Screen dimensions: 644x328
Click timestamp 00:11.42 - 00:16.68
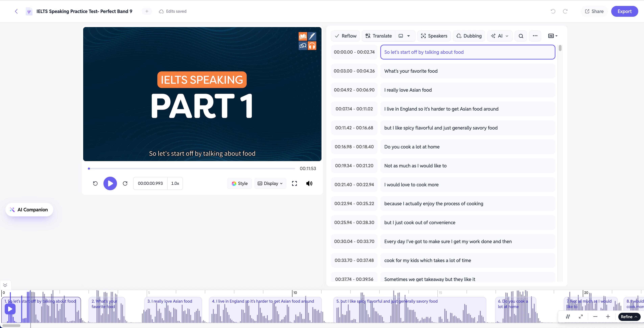(x=354, y=128)
